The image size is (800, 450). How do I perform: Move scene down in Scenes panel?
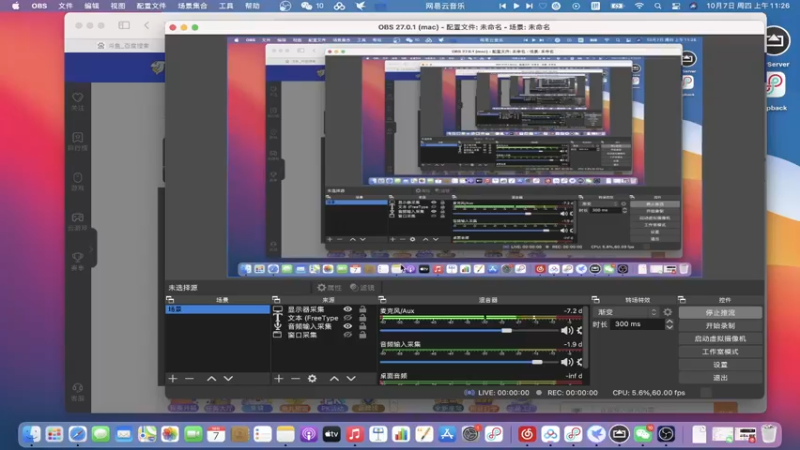click(228, 379)
